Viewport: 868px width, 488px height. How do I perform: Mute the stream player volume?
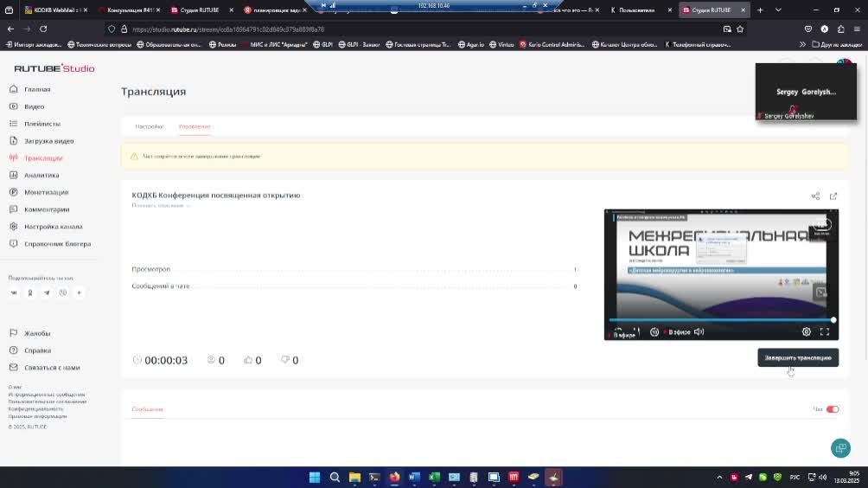tap(699, 331)
